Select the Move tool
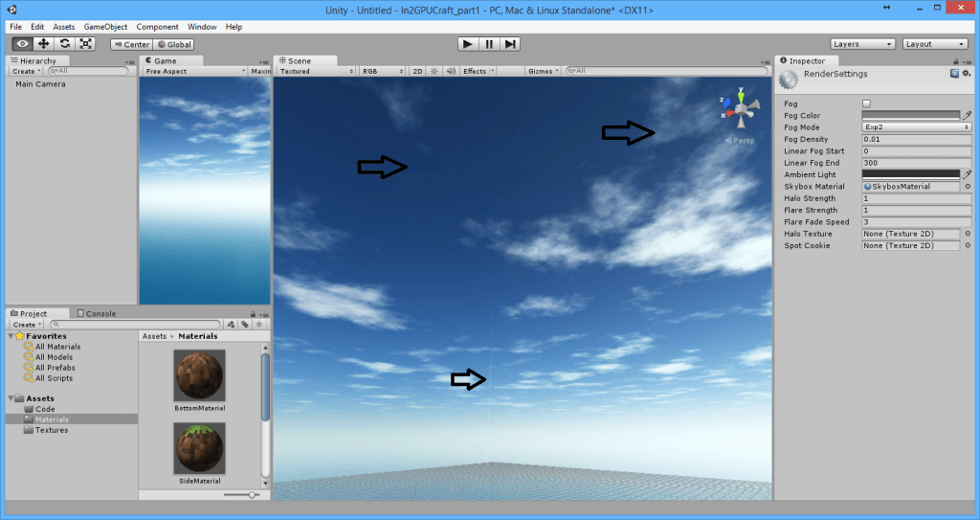 [43, 44]
